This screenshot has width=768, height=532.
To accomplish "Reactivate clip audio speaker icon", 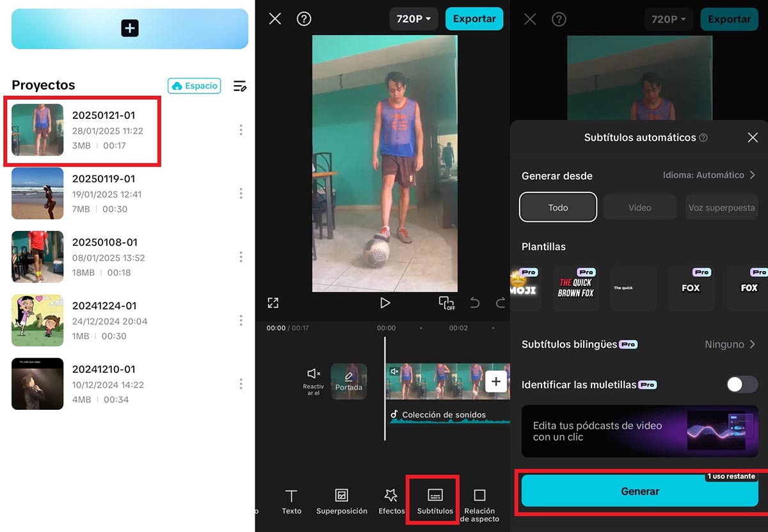I will click(x=314, y=381).
